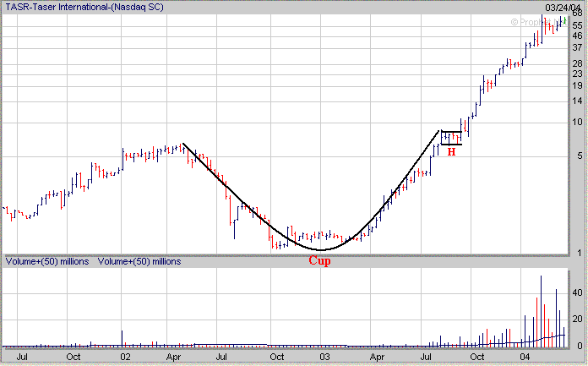The image size is (588, 366).
Task: Select the 37 price axis label
Action: coord(578,48)
